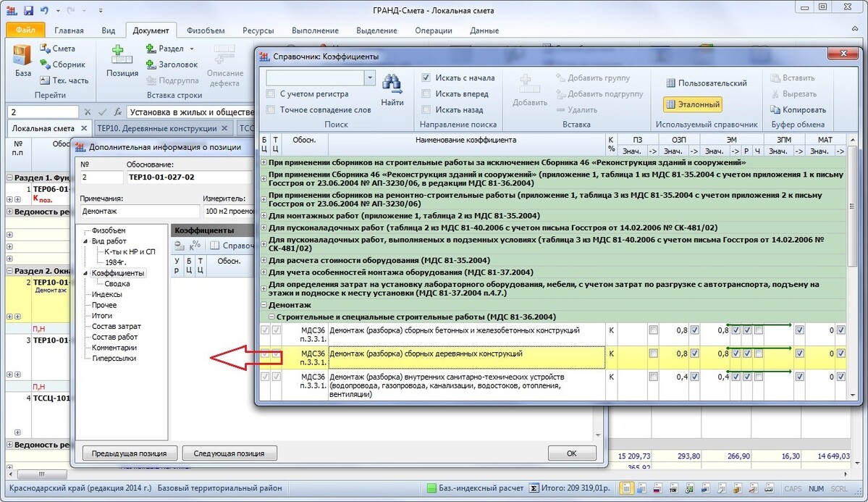Viewport: 868px width, 502px height.
Task: Insert a Раздел section row
Action: pos(169,49)
